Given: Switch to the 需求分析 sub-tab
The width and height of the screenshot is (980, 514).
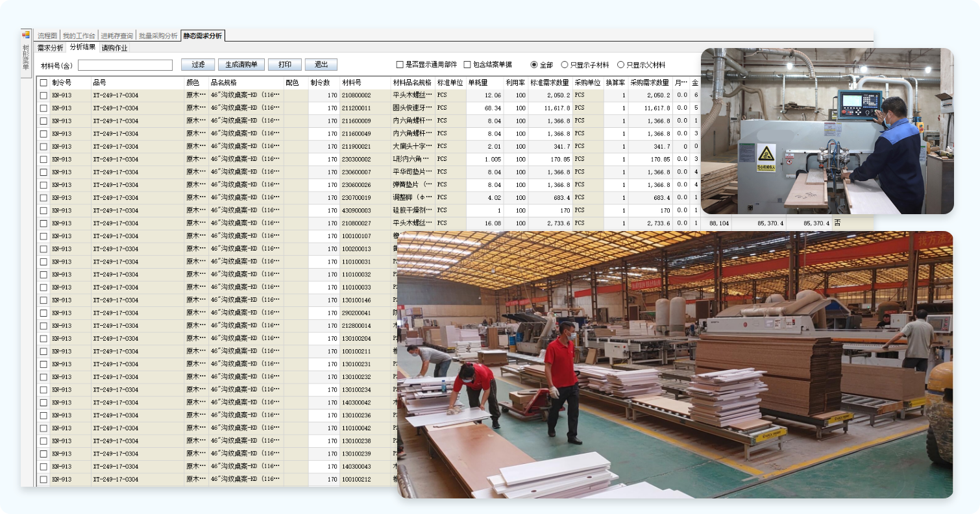Looking at the screenshot, I should click(x=50, y=47).
